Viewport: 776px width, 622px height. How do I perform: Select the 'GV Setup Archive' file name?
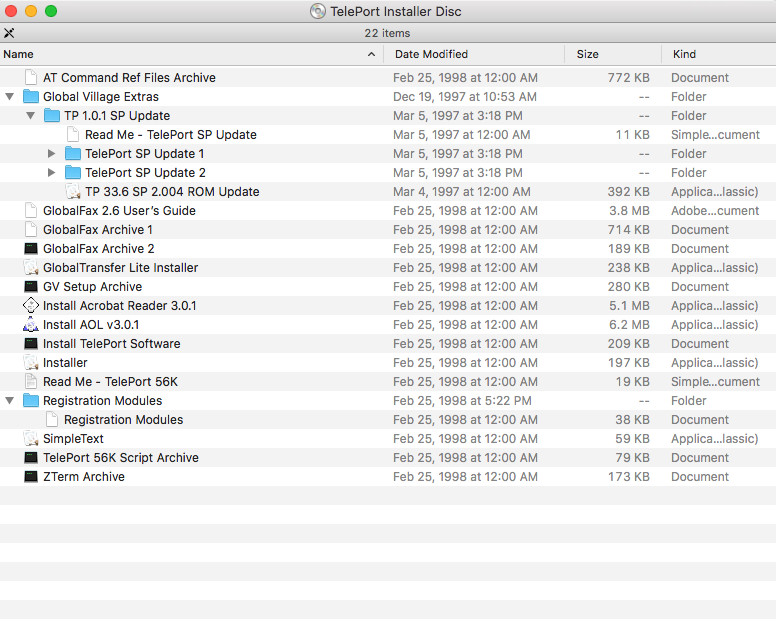pos(93,287)
